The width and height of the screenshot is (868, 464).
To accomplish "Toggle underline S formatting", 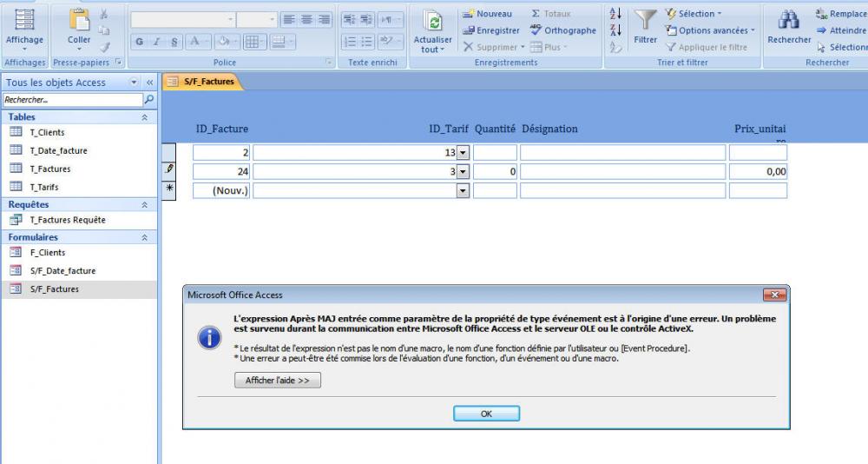I will (174, 42).
